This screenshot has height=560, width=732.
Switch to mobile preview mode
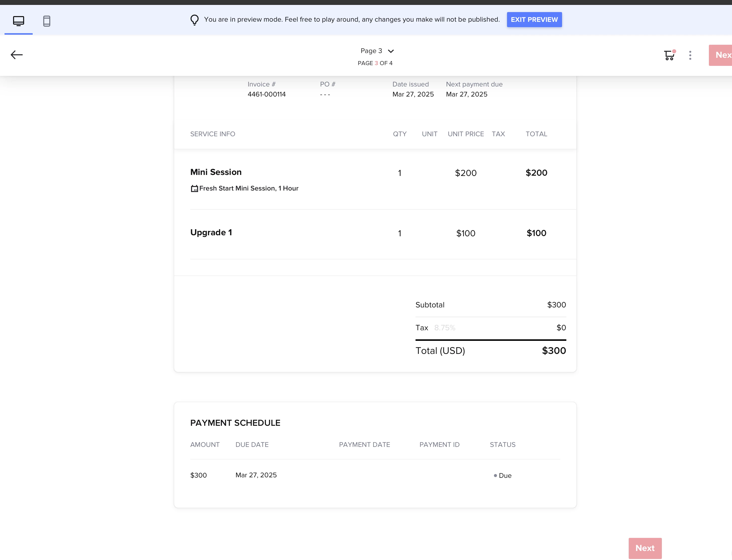pos(47,21)
